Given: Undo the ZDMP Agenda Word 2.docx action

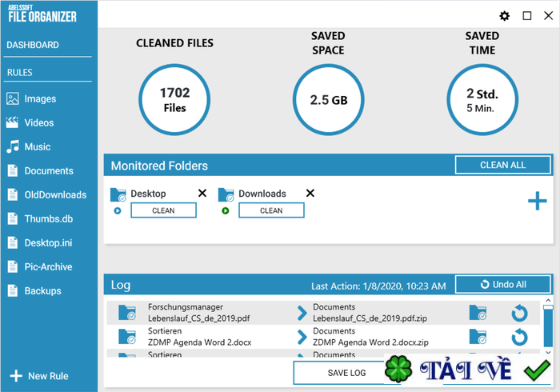Looking at the screenshot, I should [x=519, y=337].
